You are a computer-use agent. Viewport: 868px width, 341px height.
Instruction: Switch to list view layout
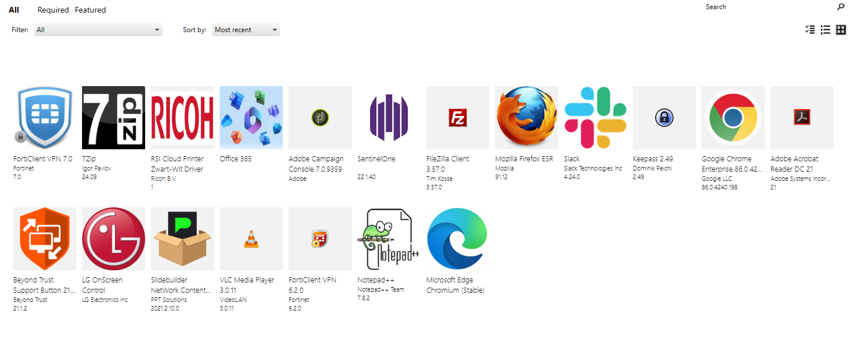pos(826,30)
